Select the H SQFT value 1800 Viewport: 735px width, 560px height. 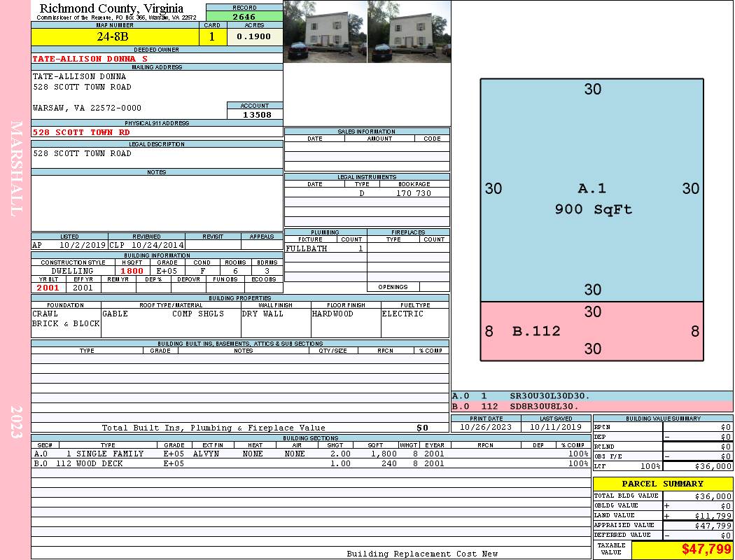(x=132, y=271)
